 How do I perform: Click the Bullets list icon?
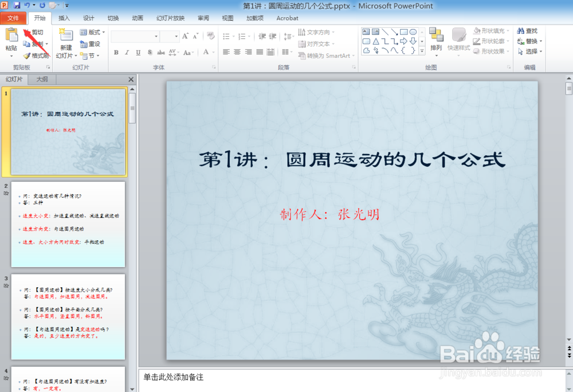point(227,36)
